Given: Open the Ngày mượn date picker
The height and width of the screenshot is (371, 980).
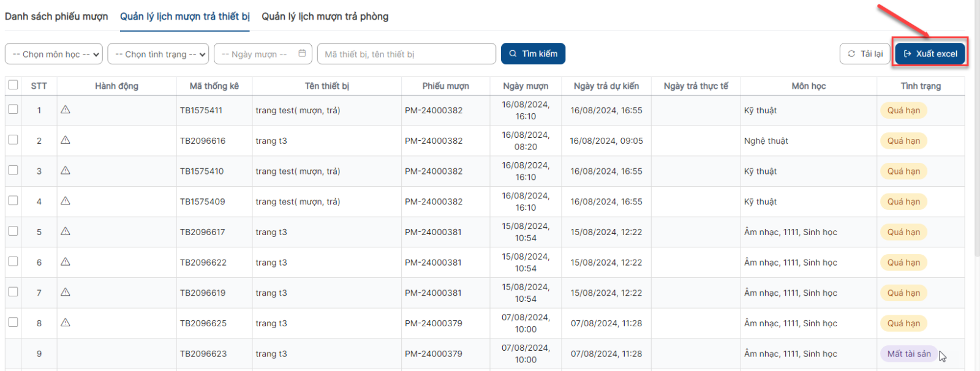Looking at the screenshot, I should pyautogui.click(x=263, y=54).
